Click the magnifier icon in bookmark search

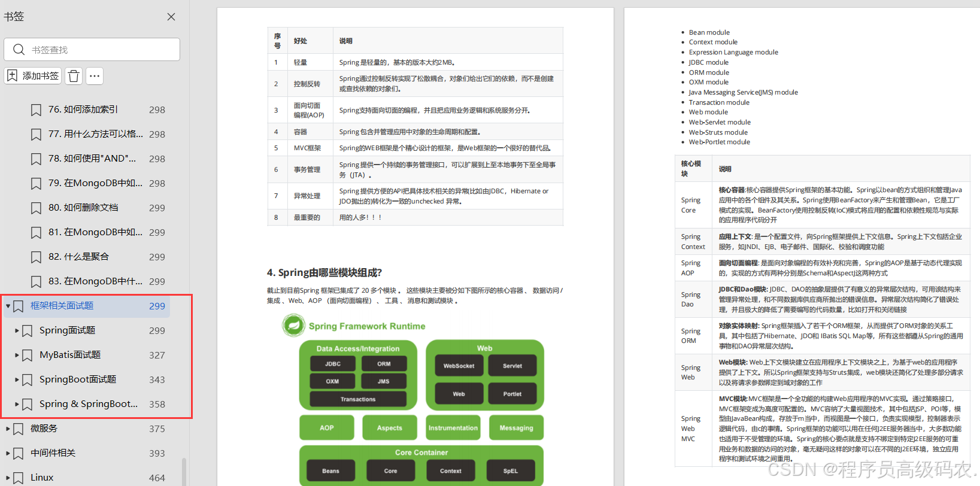(19, 49)
